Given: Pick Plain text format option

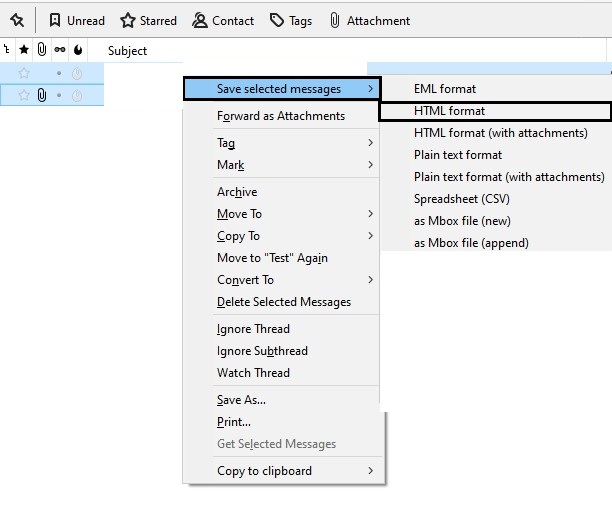Looking at the screenshot, I should pos(496,155).
